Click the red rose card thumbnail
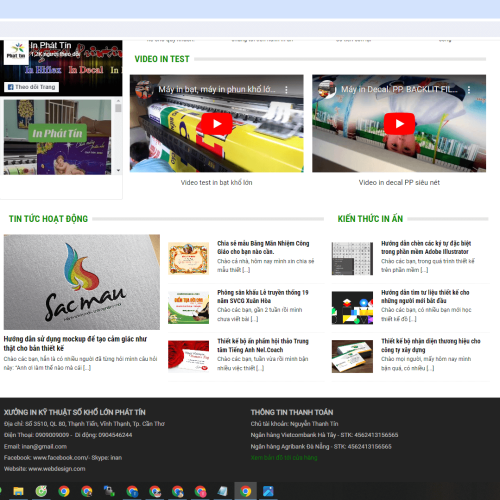Image resolution: width=500 pixels, height=500 pixels. pos(188,356)
